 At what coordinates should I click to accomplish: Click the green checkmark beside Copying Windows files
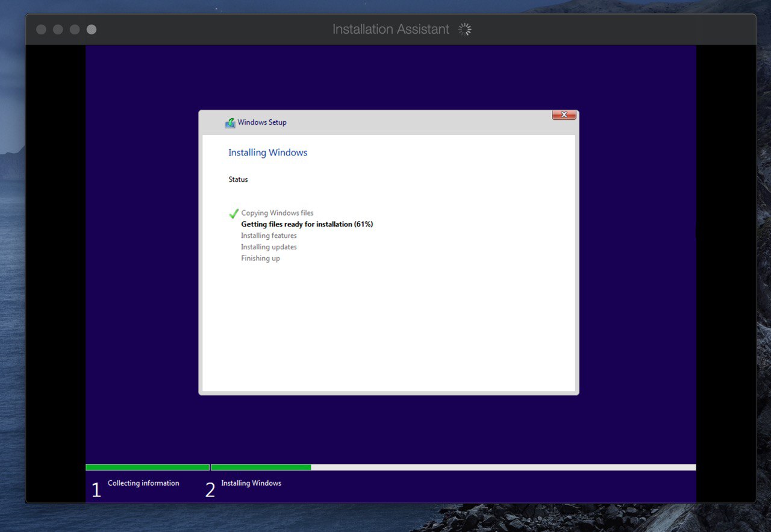[234, 213]
